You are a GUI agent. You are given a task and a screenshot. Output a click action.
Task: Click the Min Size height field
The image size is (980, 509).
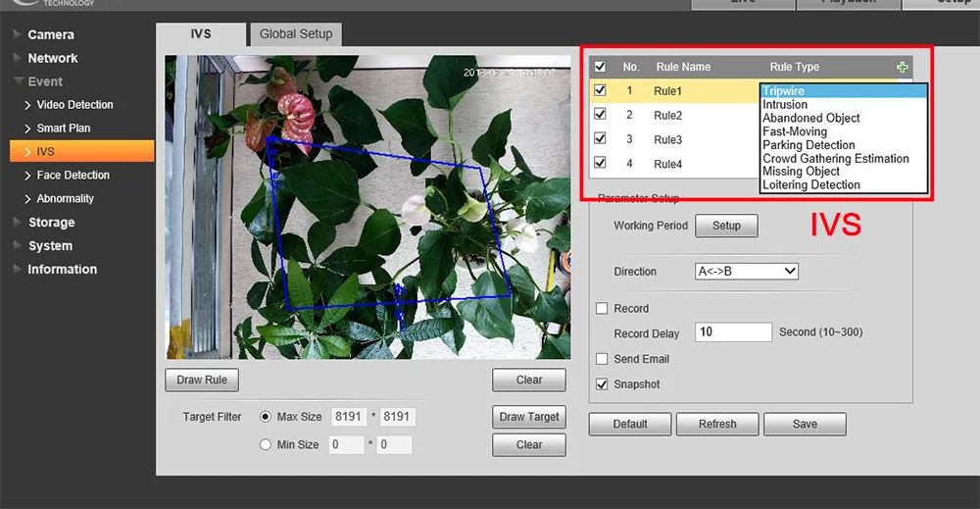[394, 444]
